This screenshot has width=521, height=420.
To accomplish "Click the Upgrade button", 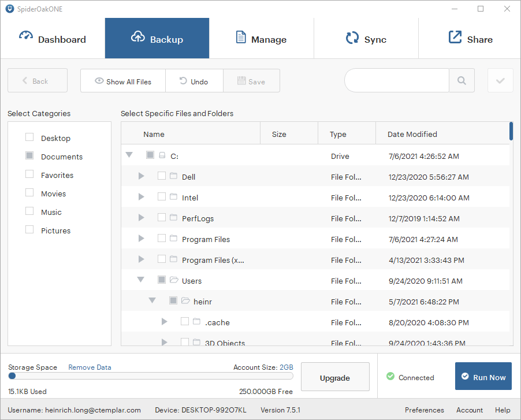I will tap(335, 377).
